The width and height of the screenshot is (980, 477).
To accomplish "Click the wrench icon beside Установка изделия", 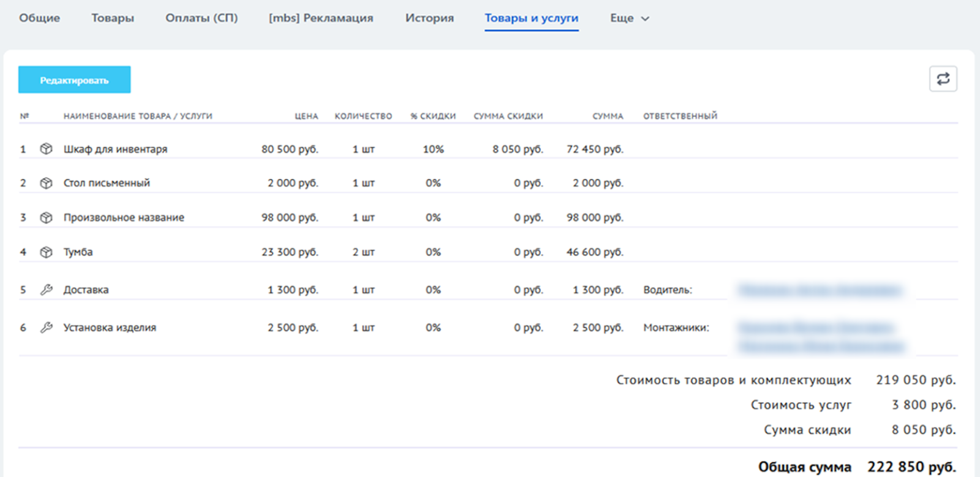I will [x=46, y=328].
